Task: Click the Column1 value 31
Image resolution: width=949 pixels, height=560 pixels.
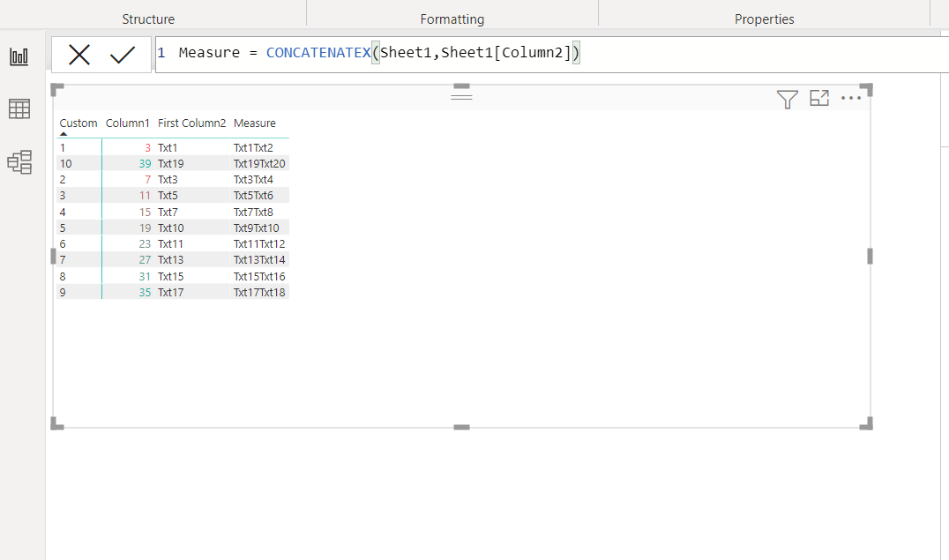Action: (x=145, y=276)
